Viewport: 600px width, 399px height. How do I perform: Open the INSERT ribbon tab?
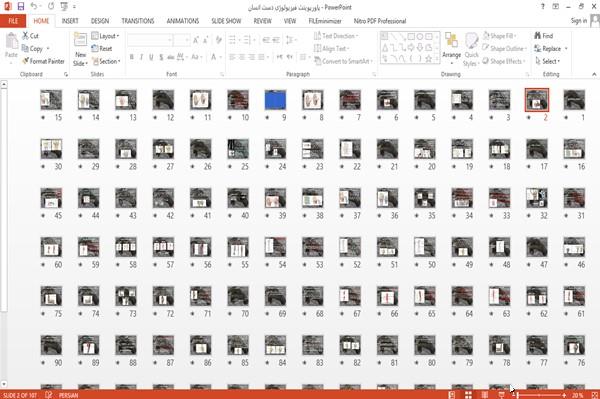pyautogui.click(x=70, y=21)
